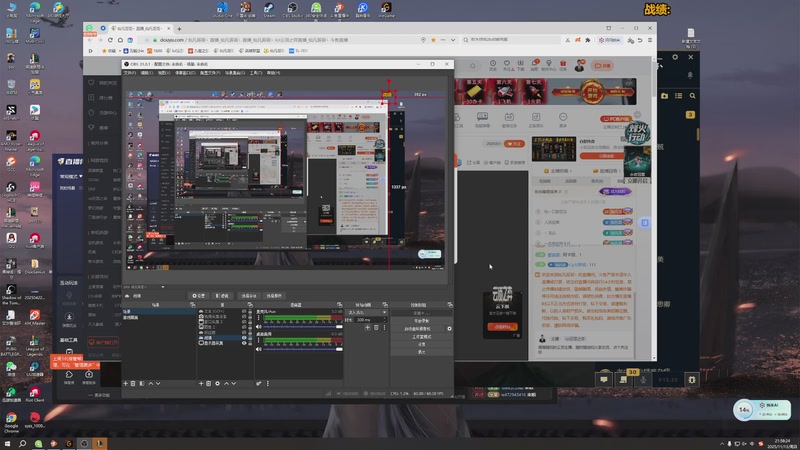The width and height of the screenshot is (800, 450).
Task: Set the 桌面音频 volume slider
Action: pyautogui.click(x=303, y=349)
